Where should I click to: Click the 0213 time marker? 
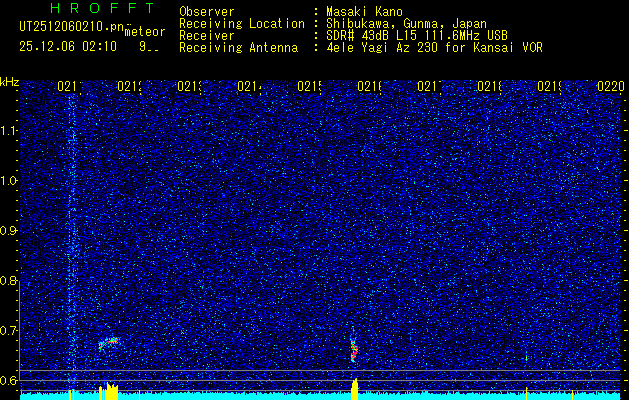click(189, 87)
